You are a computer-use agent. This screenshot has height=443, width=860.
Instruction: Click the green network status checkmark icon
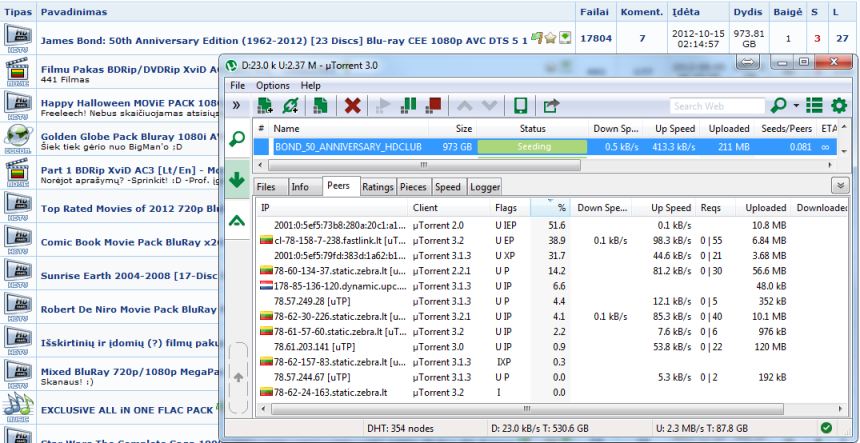(826, 428)
